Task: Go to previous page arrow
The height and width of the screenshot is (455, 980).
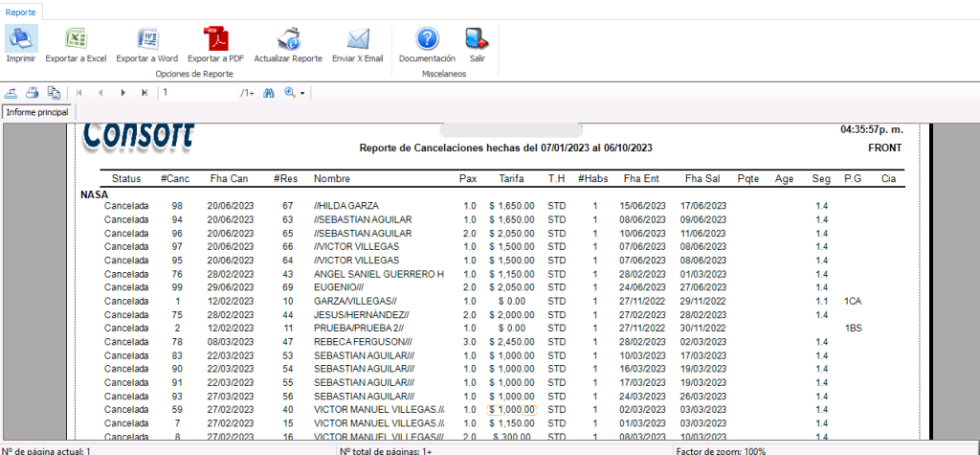Action: tap(100, 93)
